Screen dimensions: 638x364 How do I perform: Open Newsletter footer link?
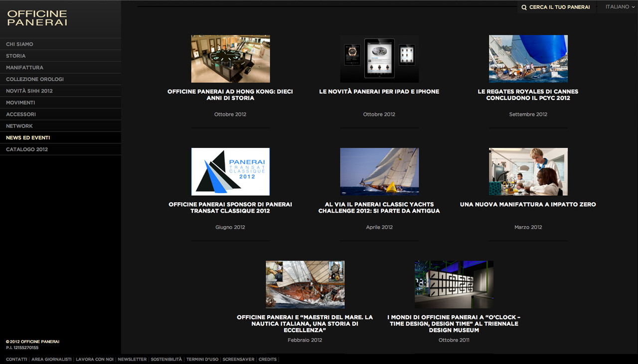point(132,360)
